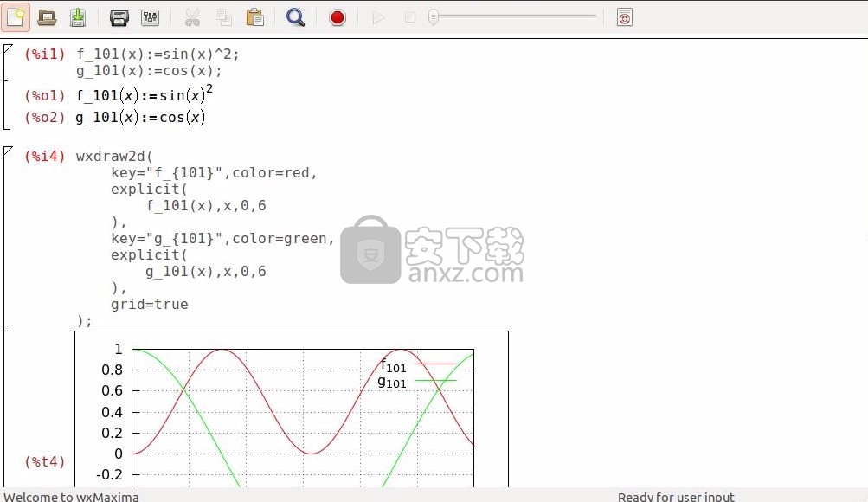Screen dimensions: 868x502
Task: Click the f_101(x),x,0,6 argument line
Action: 206,206
